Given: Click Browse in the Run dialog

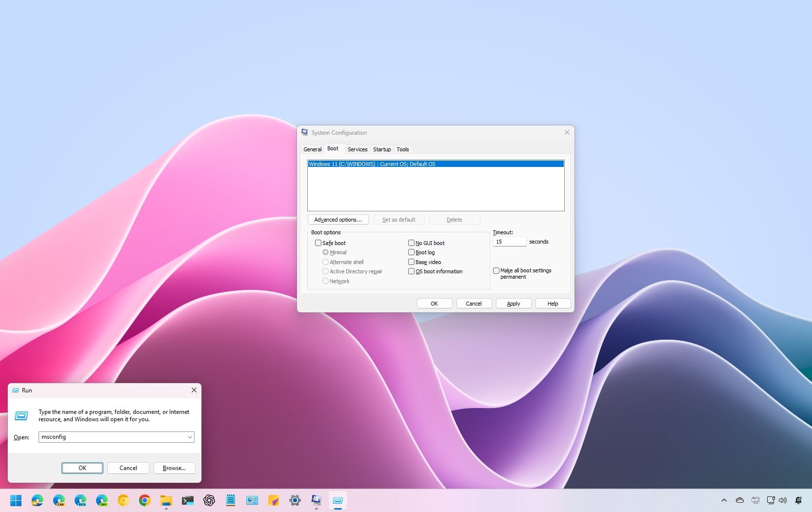Looking at the screenshot, I should [x=174, y=468].
